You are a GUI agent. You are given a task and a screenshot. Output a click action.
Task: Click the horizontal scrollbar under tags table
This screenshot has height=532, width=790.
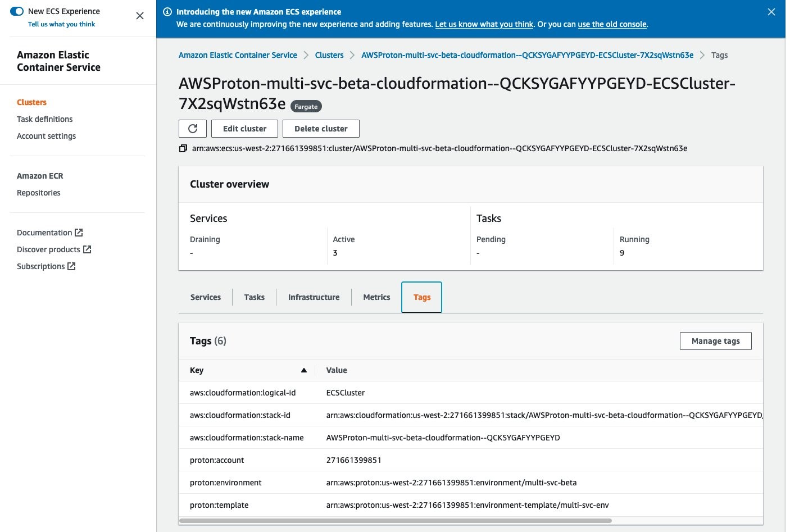coord(396,521)
